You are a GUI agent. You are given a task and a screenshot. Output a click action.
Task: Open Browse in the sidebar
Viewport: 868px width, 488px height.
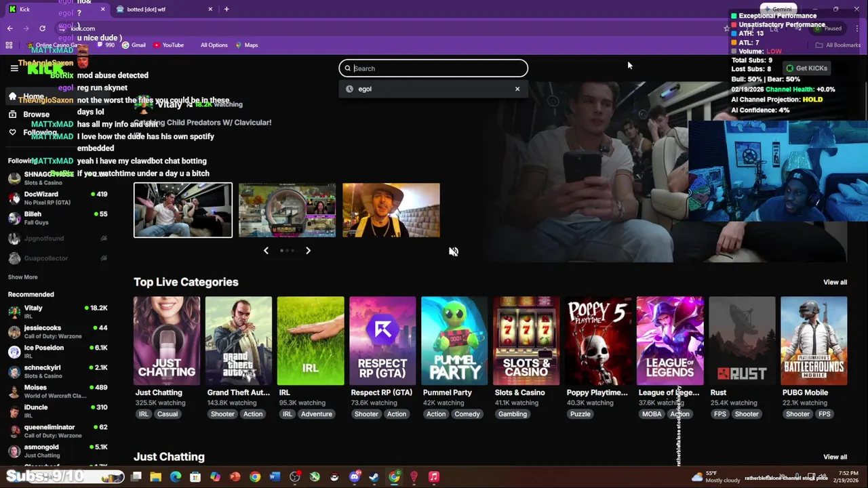36,115
